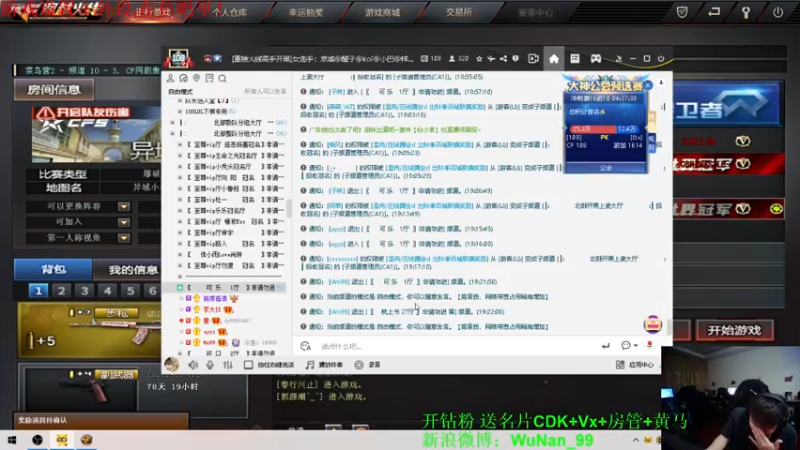Open the 幸运抽奖 tab in the game
This screenshot has width=800, height=450.
[x=306, y=13]
